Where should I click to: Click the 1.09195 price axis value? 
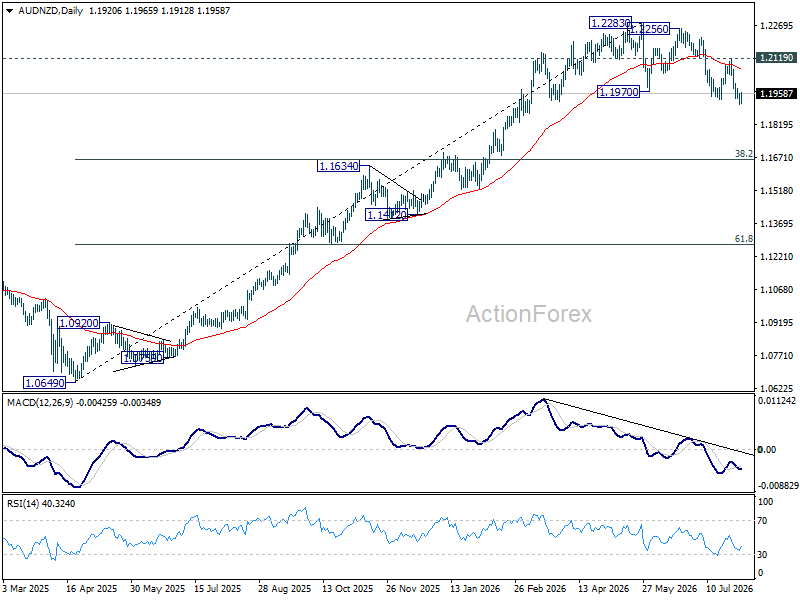777,322
